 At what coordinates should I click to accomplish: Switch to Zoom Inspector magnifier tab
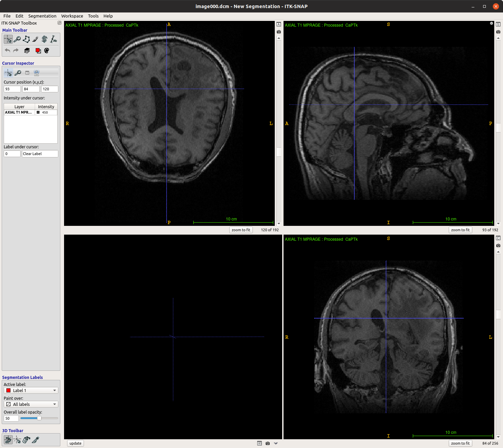pos(18,73)
